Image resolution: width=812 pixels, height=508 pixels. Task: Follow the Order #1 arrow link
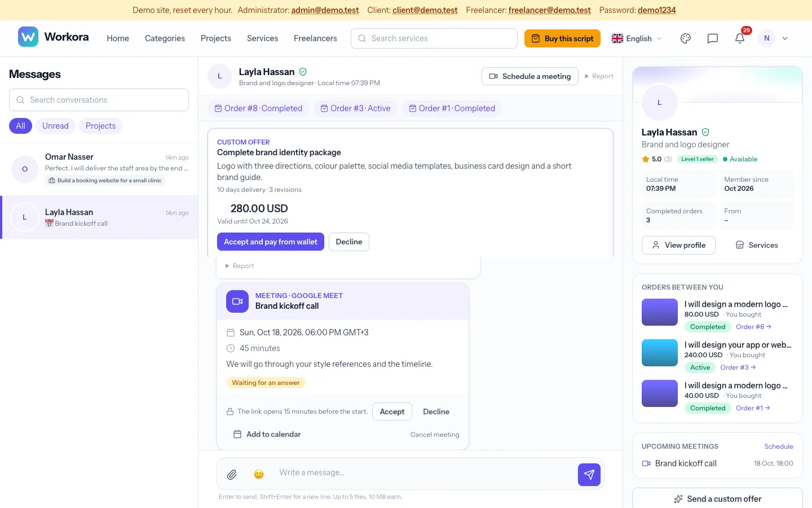(x=753, y=408)
